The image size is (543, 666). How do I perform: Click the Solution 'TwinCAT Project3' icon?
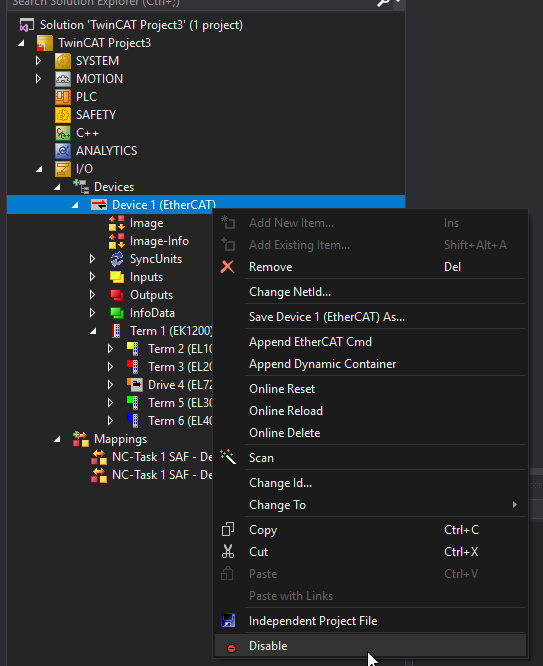pyautogui.click(x=26, y=25)
